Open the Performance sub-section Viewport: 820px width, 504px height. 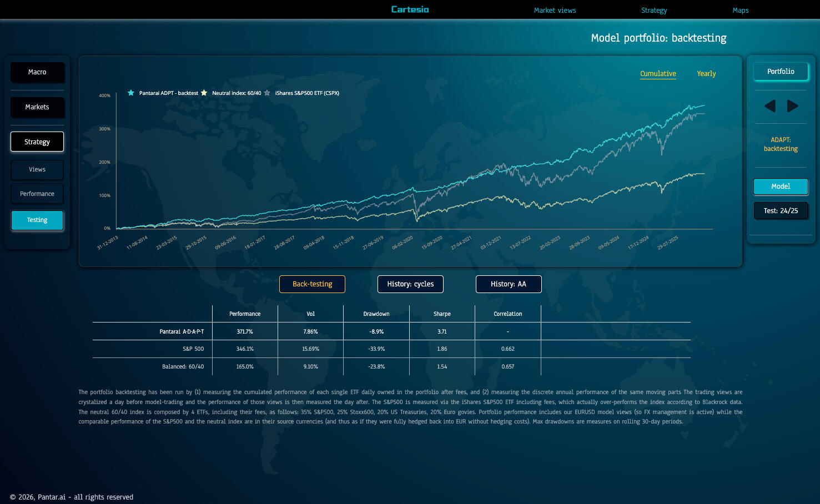coord(37,194)
